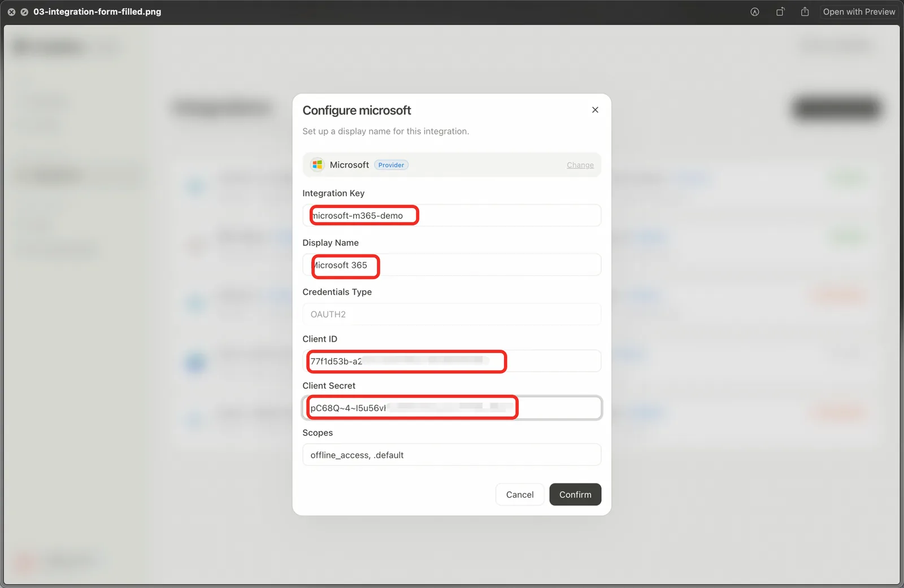
Task: Click the Change provider link
Action: (x=580, y=165)
